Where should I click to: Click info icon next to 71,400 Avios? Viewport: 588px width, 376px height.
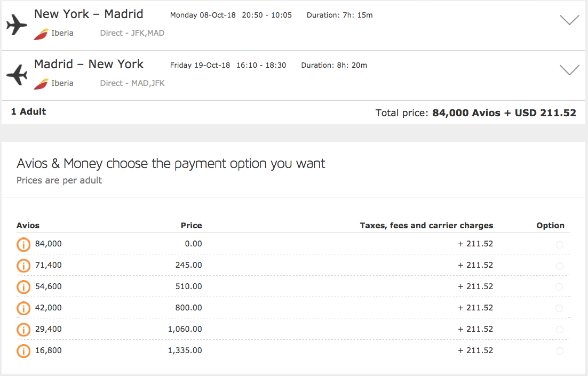[23, 266]
